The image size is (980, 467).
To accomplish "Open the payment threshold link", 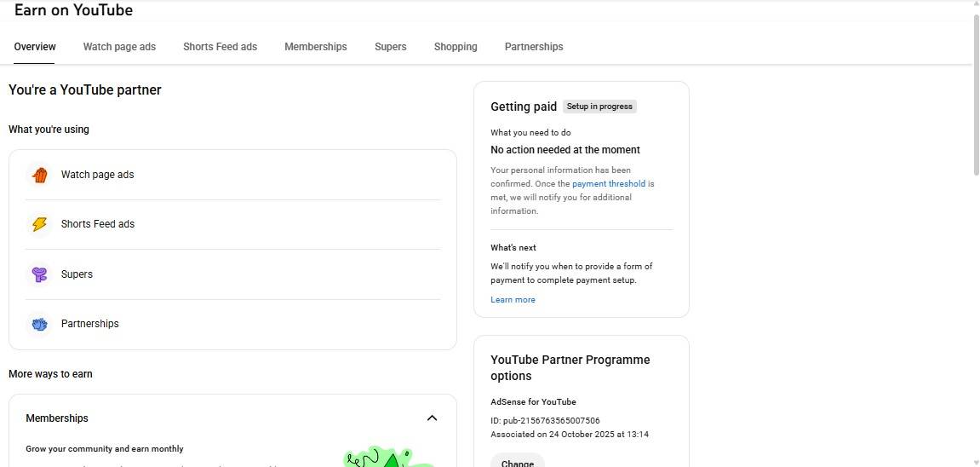I will (x=609, y=184).
